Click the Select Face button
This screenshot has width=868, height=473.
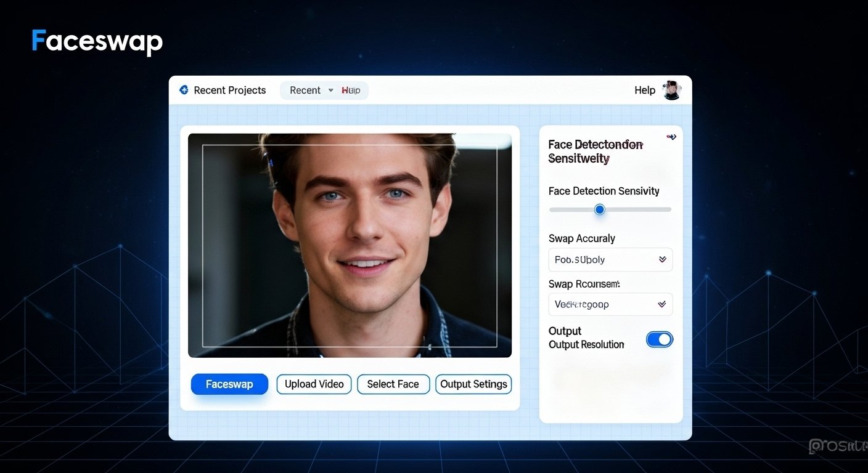393,384
